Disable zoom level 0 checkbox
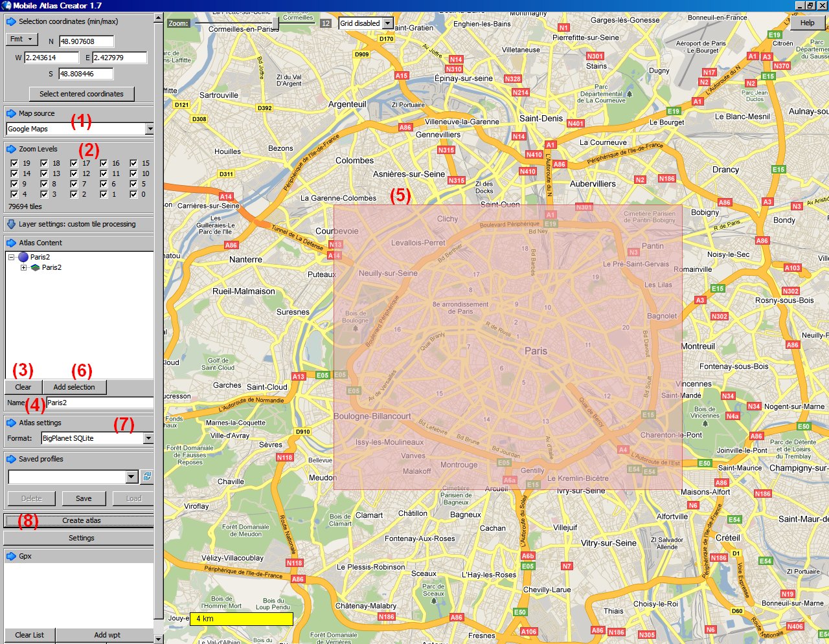 pyautogui.click(x=133, y=194)
